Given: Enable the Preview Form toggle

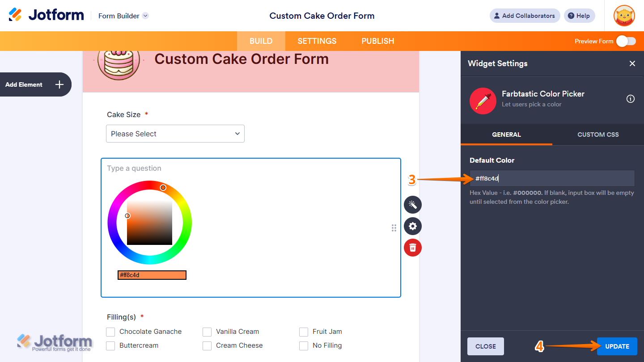Looking at the screenshot, I should 626,41.
